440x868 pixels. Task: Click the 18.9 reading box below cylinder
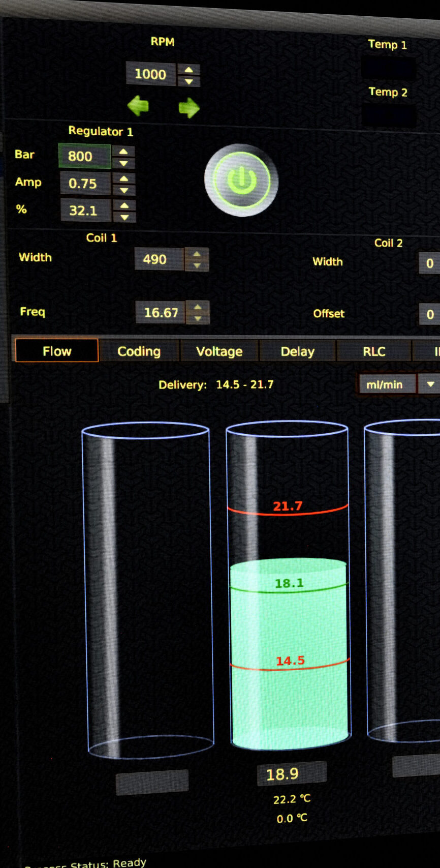tap(291, 773)
